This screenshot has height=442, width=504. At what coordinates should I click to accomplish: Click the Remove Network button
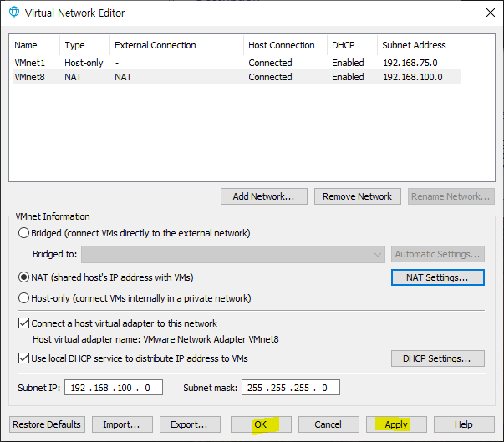pos(358,196)
